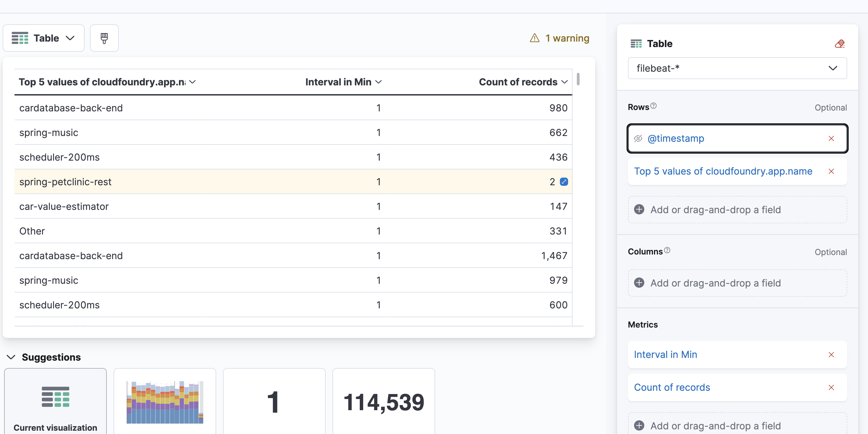
Task: Click expand icon in spring-petclinic-rest count cell
Action: (x=564, y=182)
